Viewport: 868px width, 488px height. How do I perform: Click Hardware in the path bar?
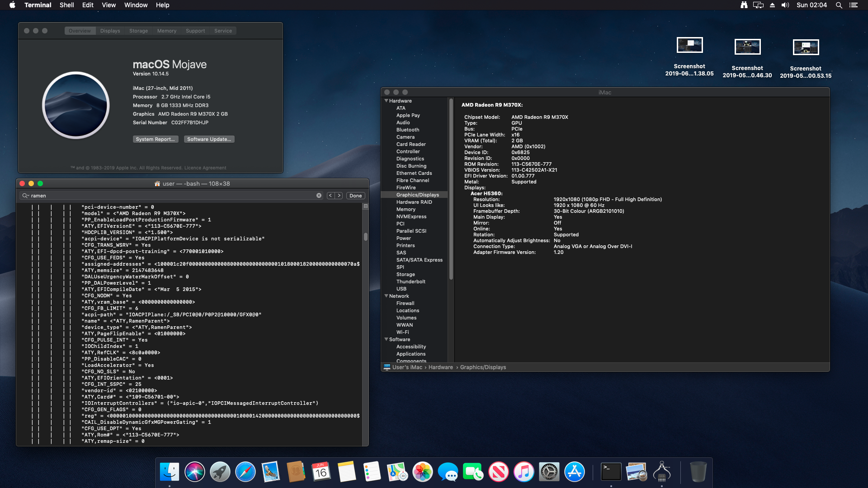(441, 367)
